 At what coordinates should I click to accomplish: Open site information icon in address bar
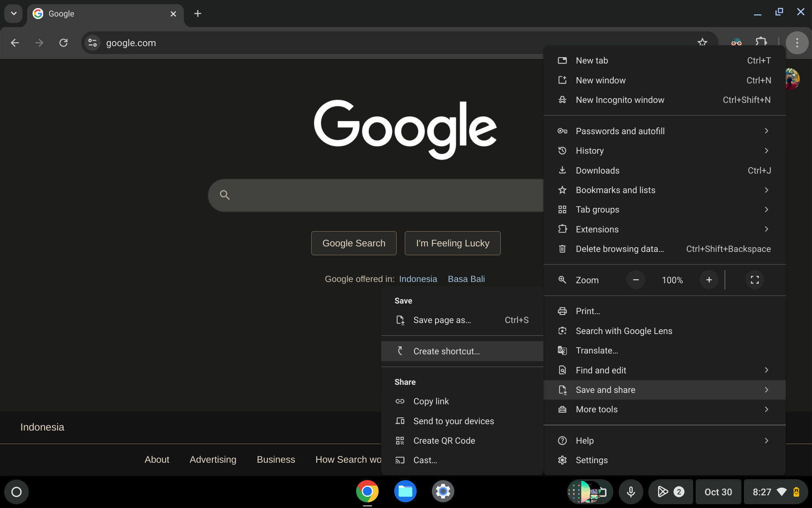click(x=93, y=43)
